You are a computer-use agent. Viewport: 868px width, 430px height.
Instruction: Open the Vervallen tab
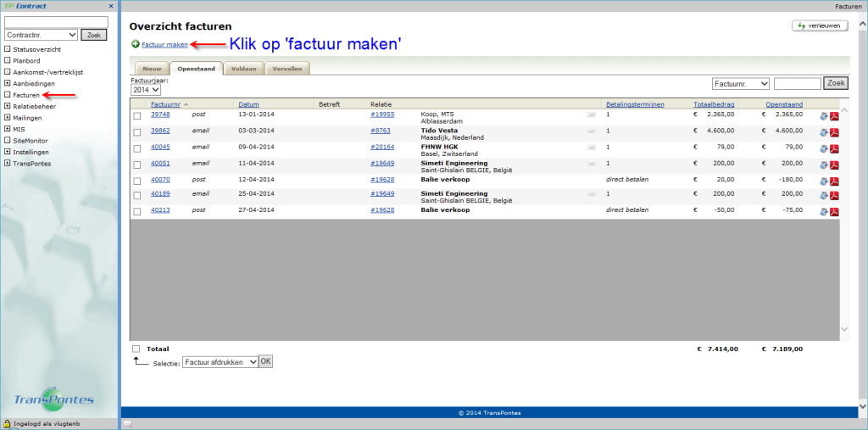tap(287, 68)
